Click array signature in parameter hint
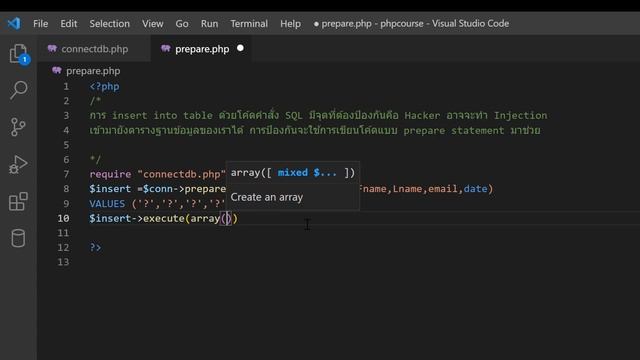The image size is (640, 360). [x=293, y=173]
